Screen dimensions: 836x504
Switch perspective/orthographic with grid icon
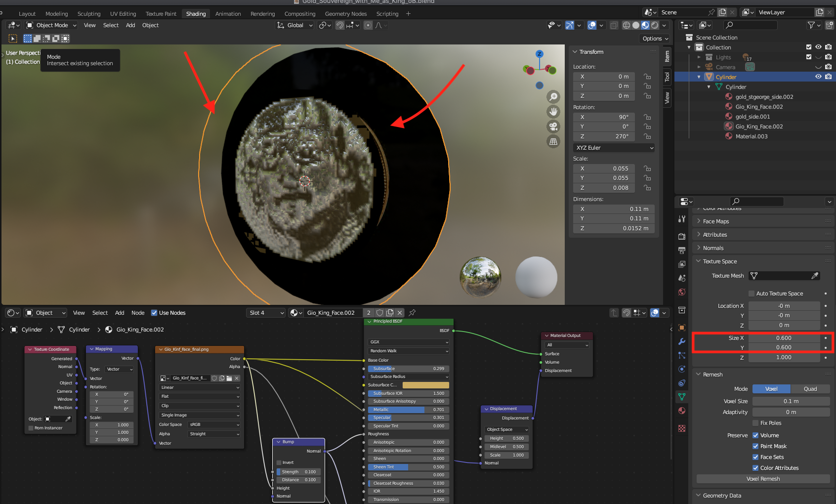[x=553, y=142]
